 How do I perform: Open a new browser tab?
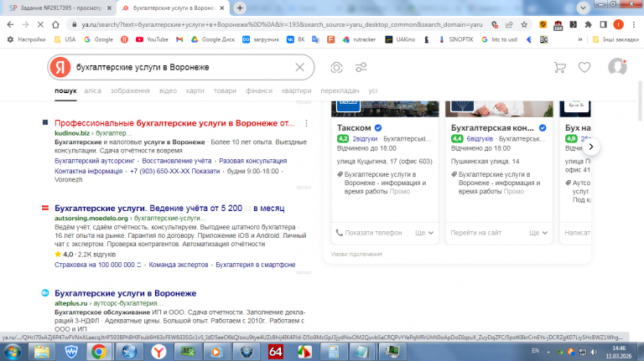pyautogui.click(x=240, y=8)
